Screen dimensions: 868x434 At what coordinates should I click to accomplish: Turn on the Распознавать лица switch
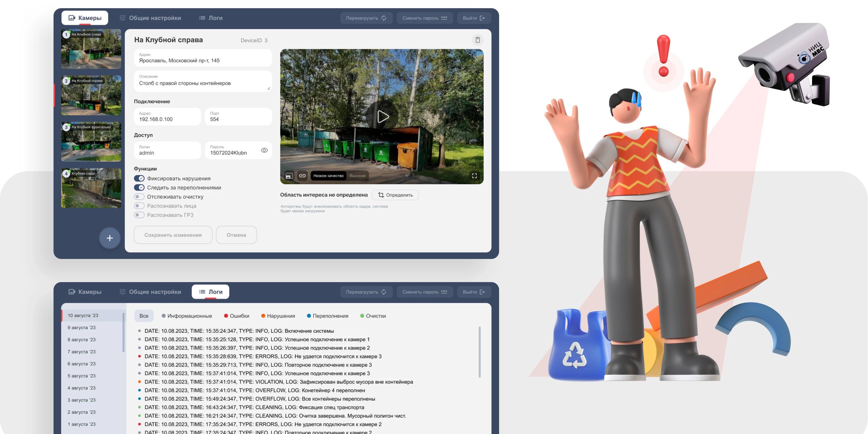click(139, 205)
